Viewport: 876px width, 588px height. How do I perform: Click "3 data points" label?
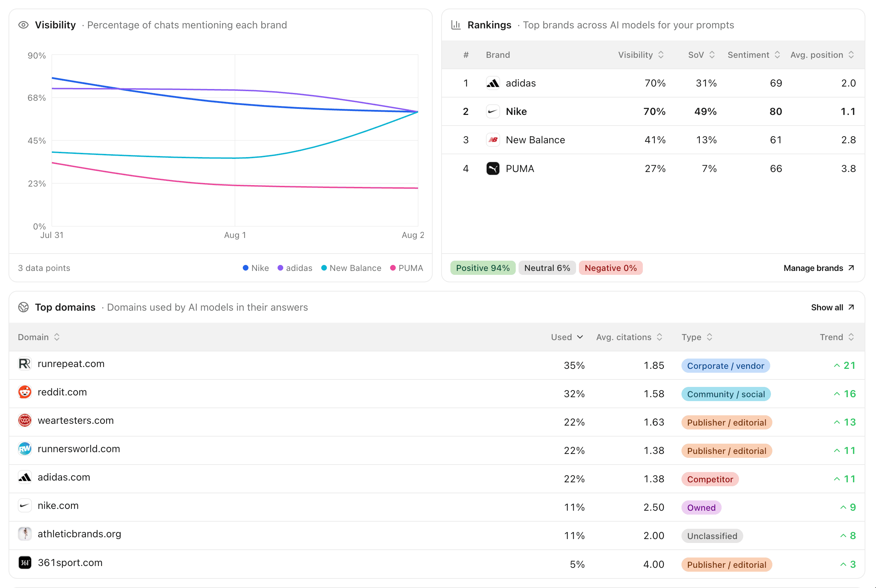[x=44, y=268]
